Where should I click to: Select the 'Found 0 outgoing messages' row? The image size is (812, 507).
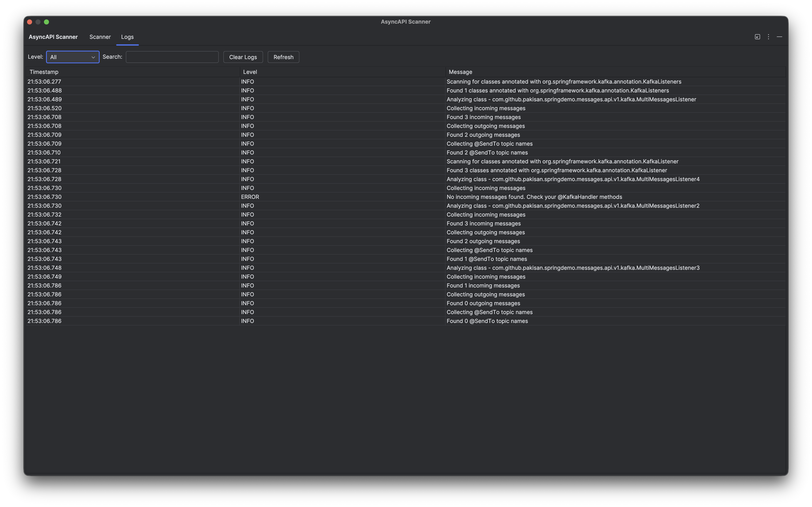click(483, 303)
